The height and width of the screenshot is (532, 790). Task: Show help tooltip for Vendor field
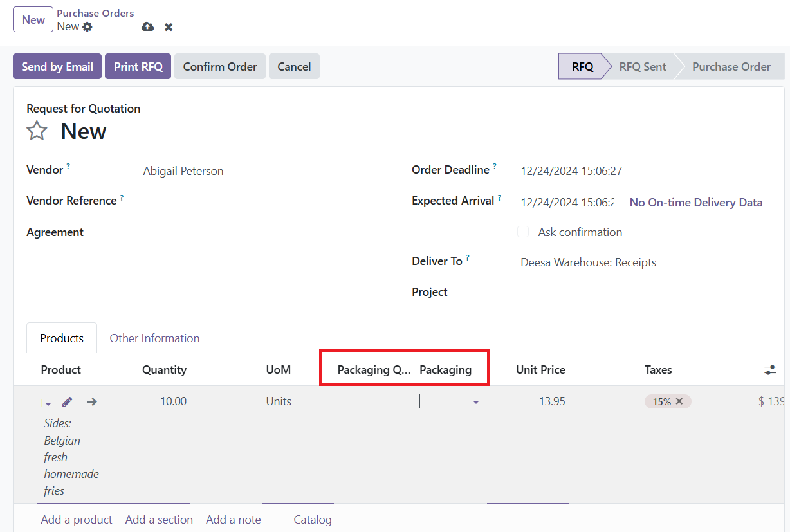[68, 166]
